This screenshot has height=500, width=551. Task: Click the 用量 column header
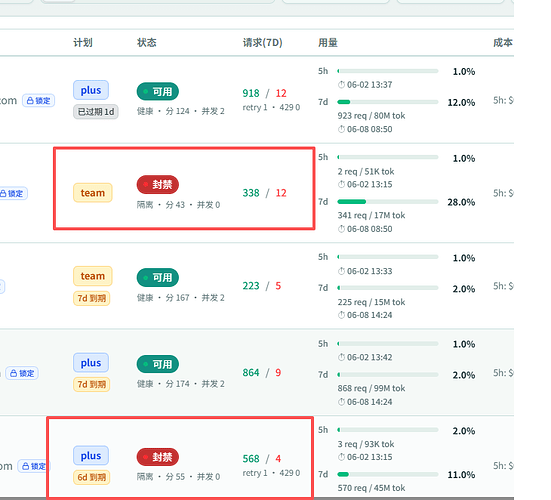(328, 43)
